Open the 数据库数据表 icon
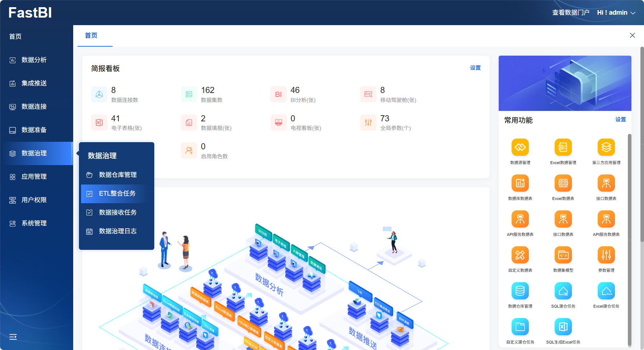 point(520,183)
